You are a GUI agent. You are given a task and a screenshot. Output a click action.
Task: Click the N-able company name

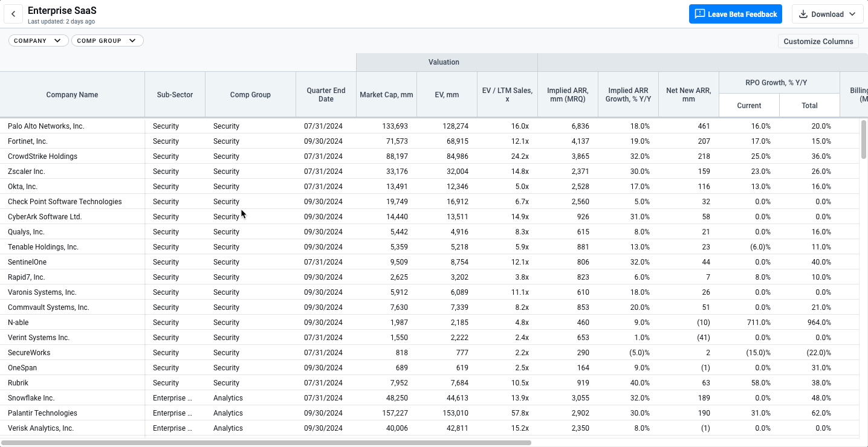click(18, 323)
